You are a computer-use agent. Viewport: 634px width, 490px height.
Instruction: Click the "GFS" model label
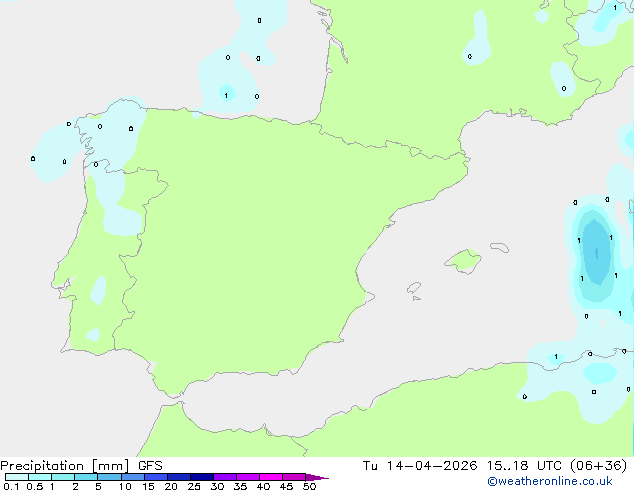pos(150,466)
